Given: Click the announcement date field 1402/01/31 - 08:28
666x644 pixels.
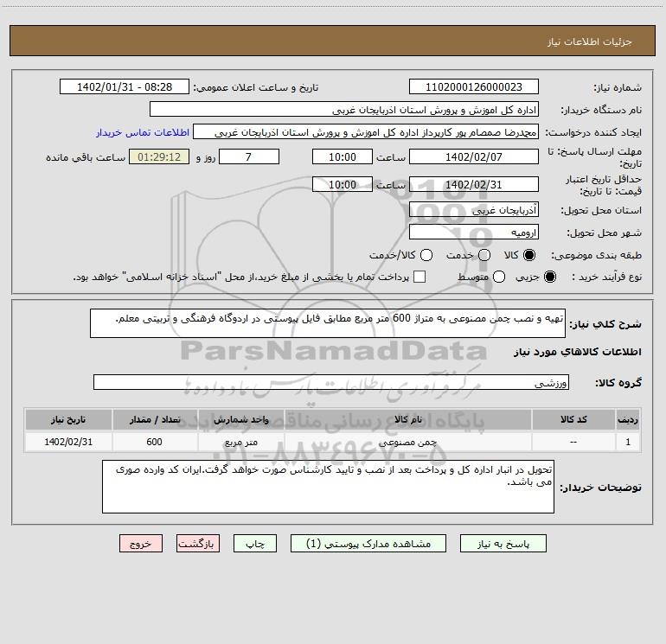Looking at the screenshot, I should [125, 86].
